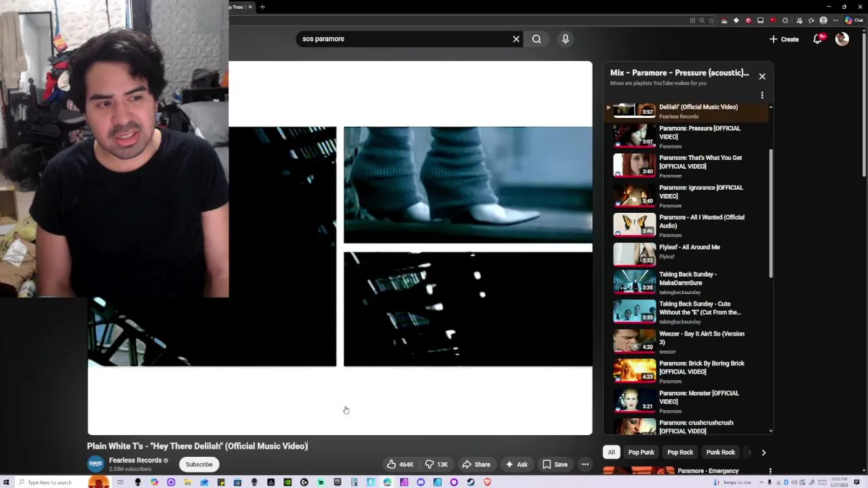
Task: Play Paramore: crushcrushcrush from playlist
Action: pos(686,427)
